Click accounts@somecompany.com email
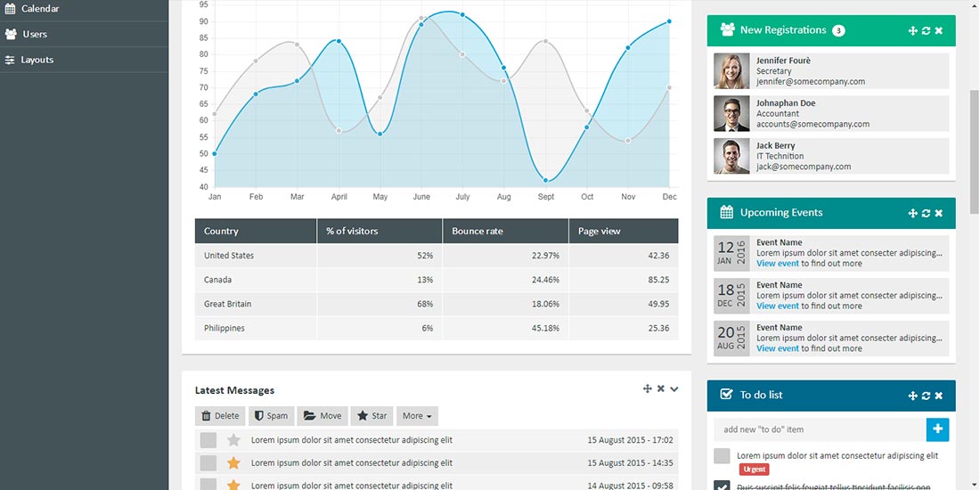The image size is (980, 490). 813,125
